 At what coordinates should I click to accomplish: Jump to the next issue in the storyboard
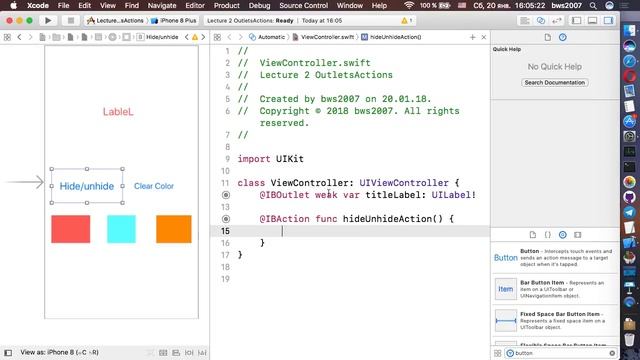click(x=203, y=37)
